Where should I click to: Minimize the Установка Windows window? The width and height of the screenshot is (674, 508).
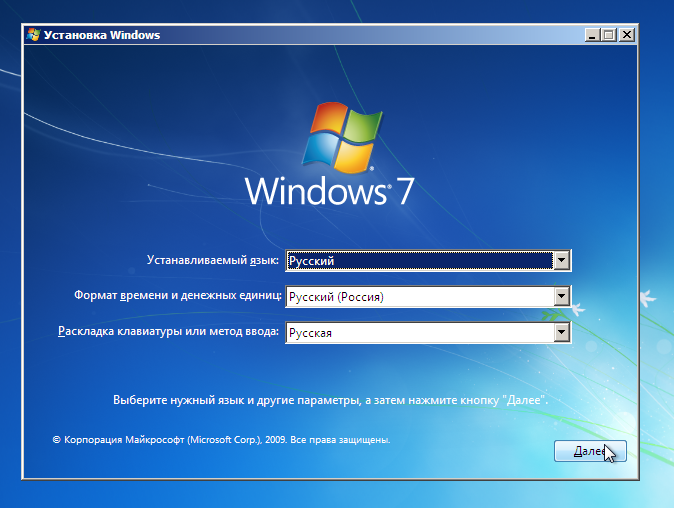pyautogui.click(x=592, y=35)
